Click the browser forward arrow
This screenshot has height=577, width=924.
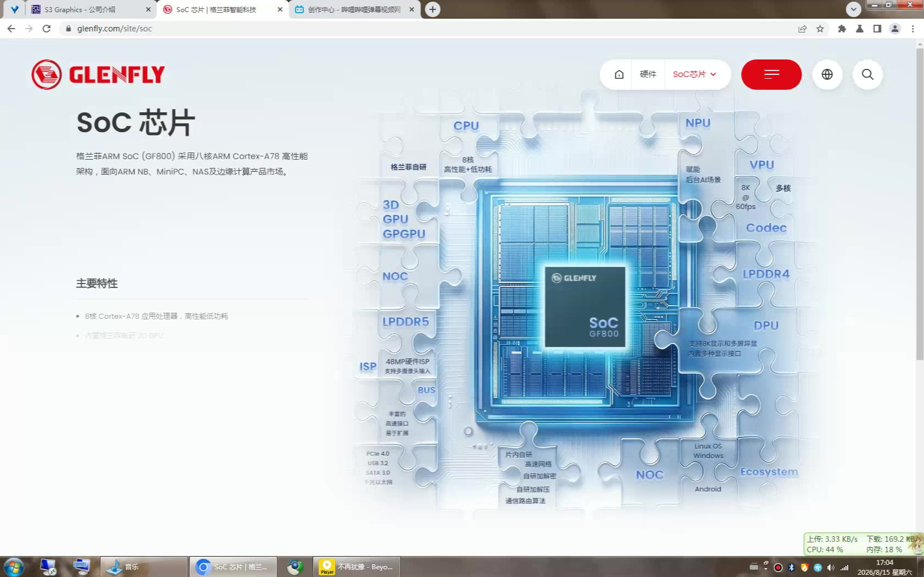coord(29,29)
